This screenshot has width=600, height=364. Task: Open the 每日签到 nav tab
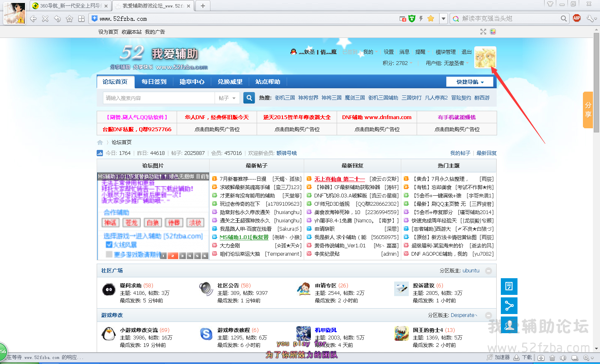pos(154,82)
